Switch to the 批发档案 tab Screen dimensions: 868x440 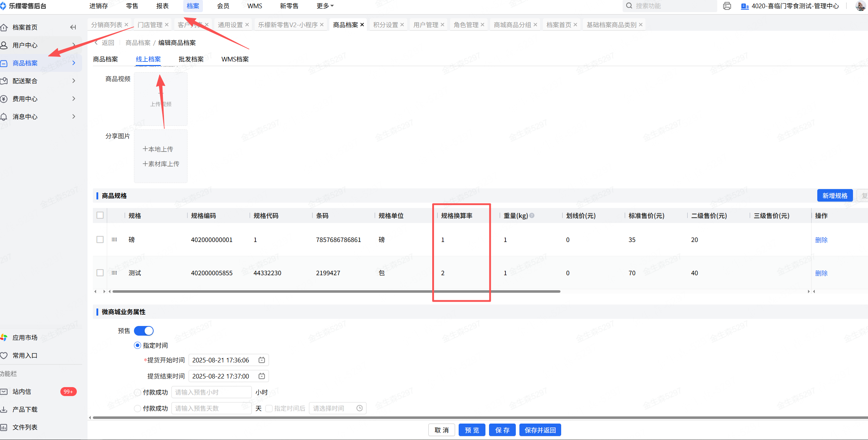pos(191,59)
